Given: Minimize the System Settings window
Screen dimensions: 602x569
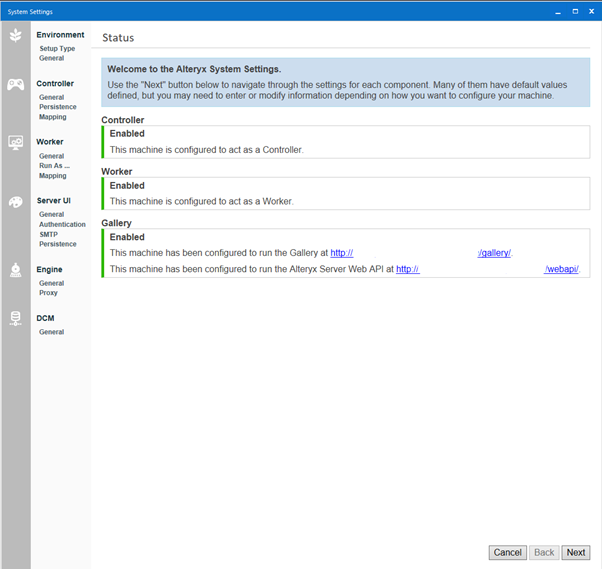Looking at the screenshot, I should pos(558,12).
